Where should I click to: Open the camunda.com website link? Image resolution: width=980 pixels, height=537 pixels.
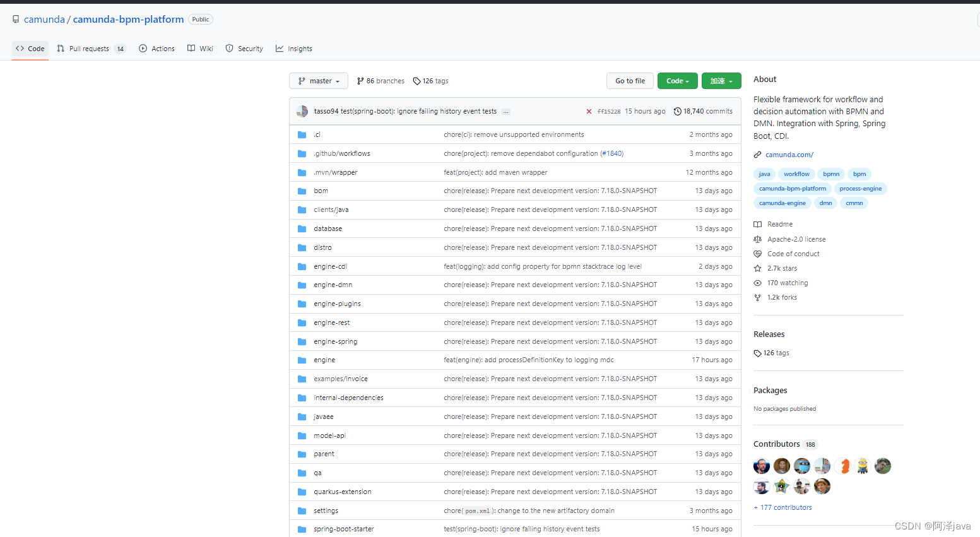coord(789,155)
